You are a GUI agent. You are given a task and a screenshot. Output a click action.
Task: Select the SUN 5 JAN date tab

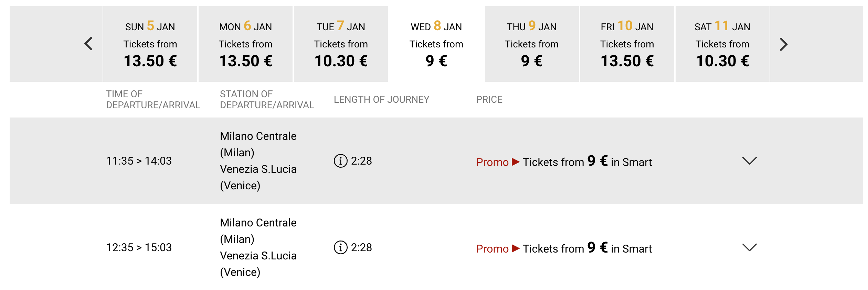tap(150, 44)
